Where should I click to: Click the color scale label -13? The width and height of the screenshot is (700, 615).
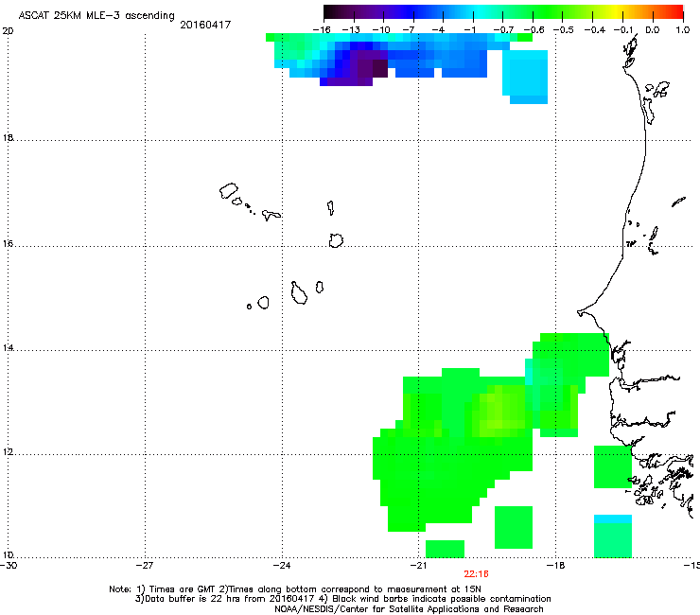pos(351,30)
